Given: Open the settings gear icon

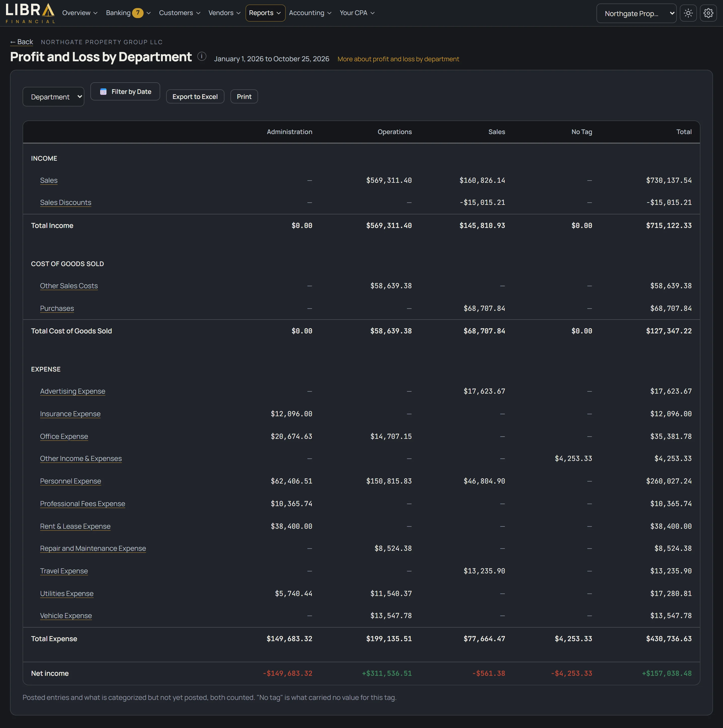Looking at the screenshot, I should 708,13.
